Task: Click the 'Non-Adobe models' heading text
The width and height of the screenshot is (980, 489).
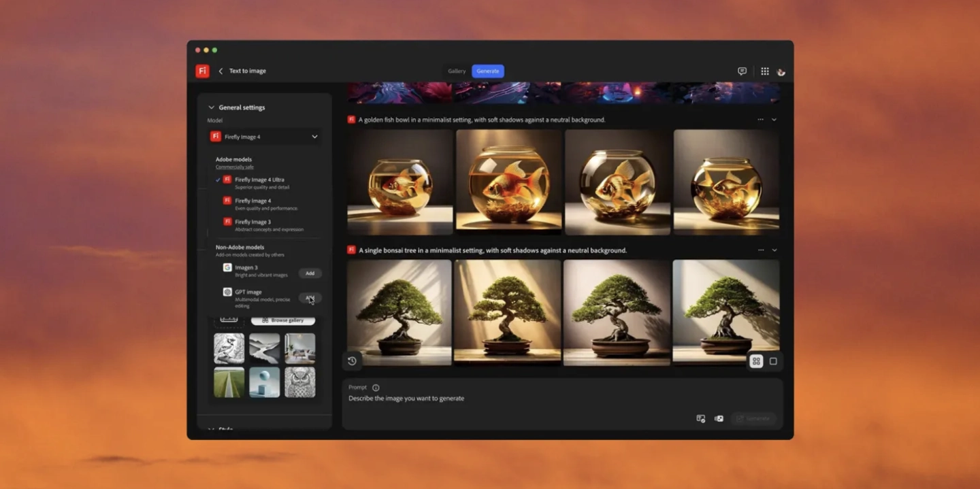Action: pyautogui.click(x=240, y=248)
